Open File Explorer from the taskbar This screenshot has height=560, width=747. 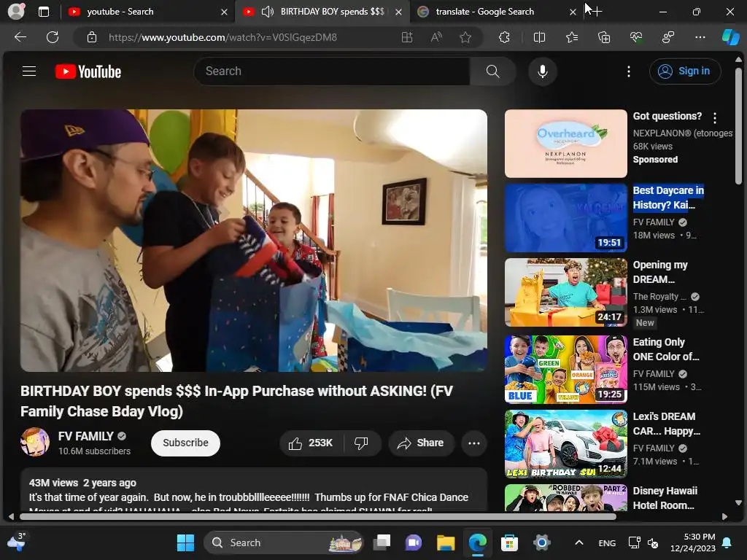pyautogui.click(x=446, y=542)
